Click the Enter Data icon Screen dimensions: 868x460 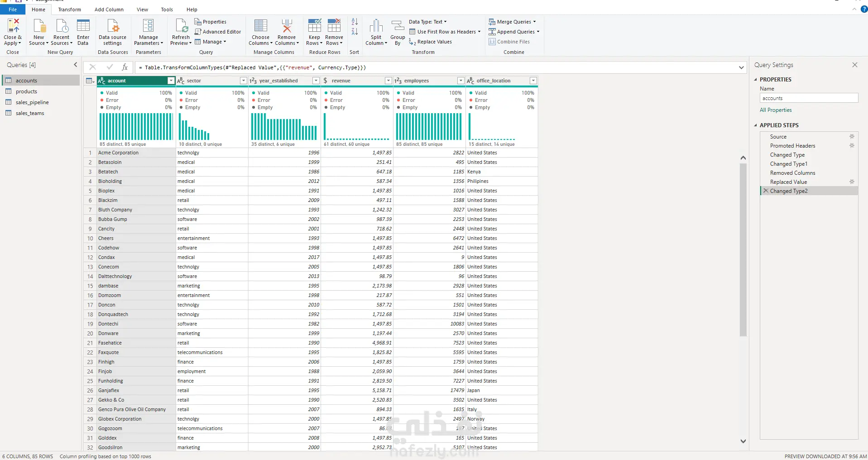83,26
